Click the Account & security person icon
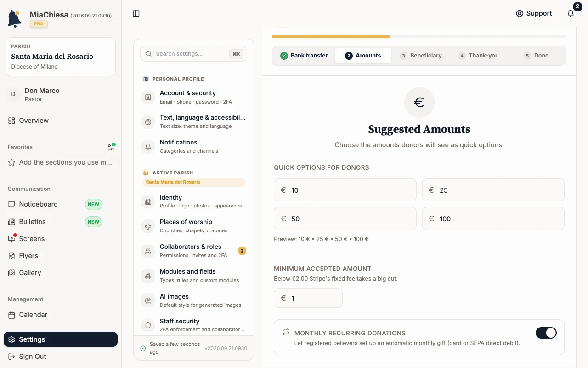The image size is (588, 368). pos(148,97)
